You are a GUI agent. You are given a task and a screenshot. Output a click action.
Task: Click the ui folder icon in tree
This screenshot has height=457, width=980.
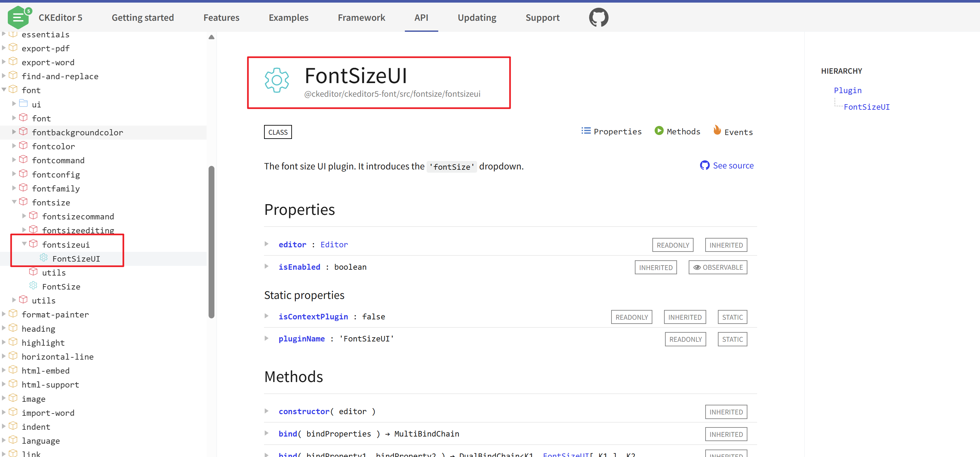(x=24, y=104)
